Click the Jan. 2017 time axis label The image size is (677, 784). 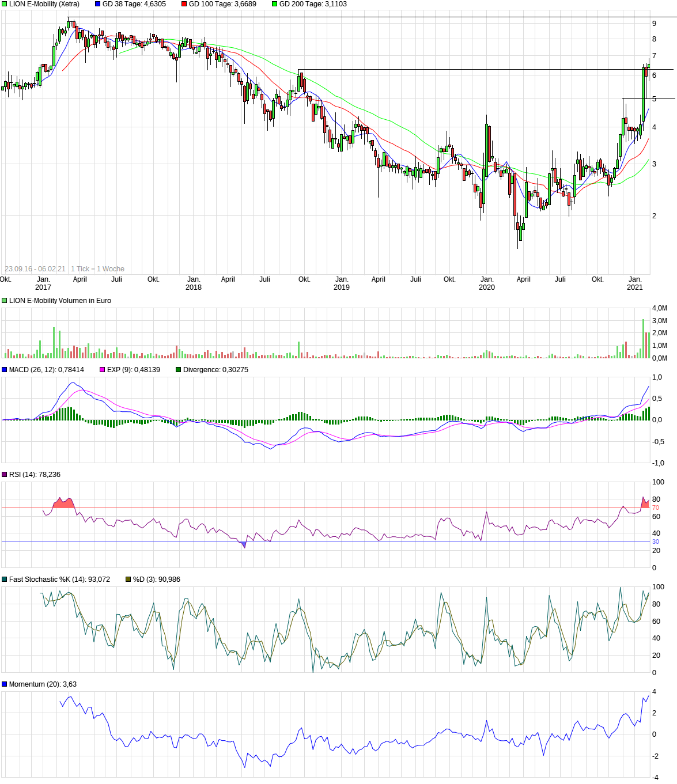43,283
